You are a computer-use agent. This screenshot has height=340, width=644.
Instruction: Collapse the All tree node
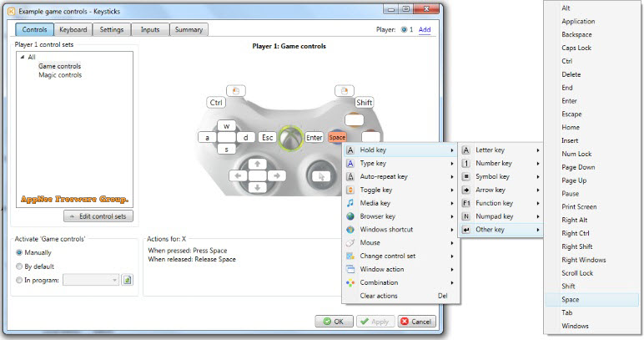coord(23,57)
